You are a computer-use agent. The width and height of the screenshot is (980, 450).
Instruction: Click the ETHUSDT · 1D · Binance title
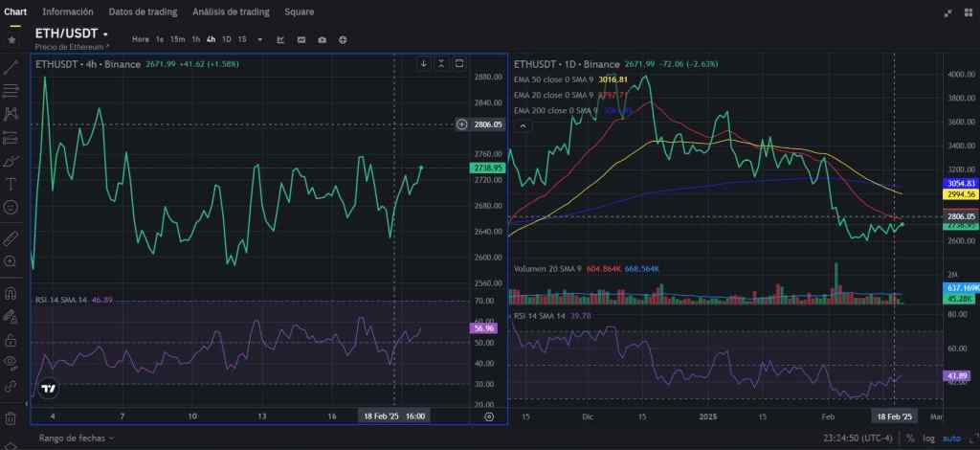[567, 64]
